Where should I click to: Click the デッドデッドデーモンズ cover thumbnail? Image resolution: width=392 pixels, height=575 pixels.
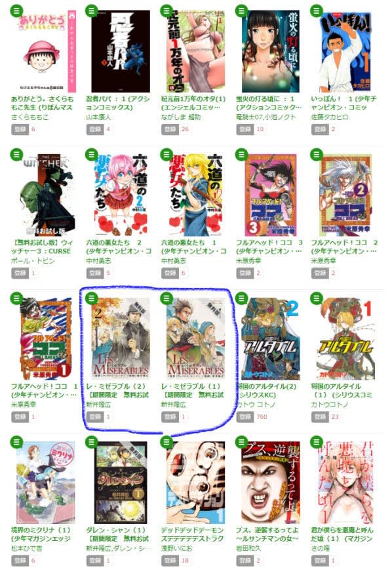pyautogui.click(x=195, y=482)
